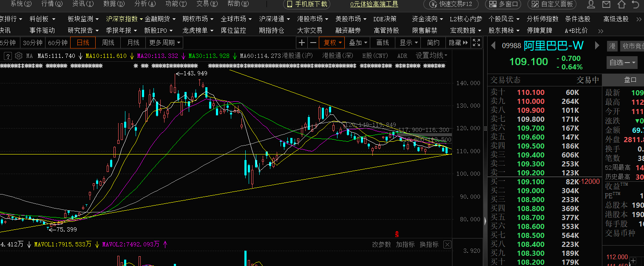Click 换指标 button
The width and height of the screenshot is (644, 266).
click(x=429, y=244)
